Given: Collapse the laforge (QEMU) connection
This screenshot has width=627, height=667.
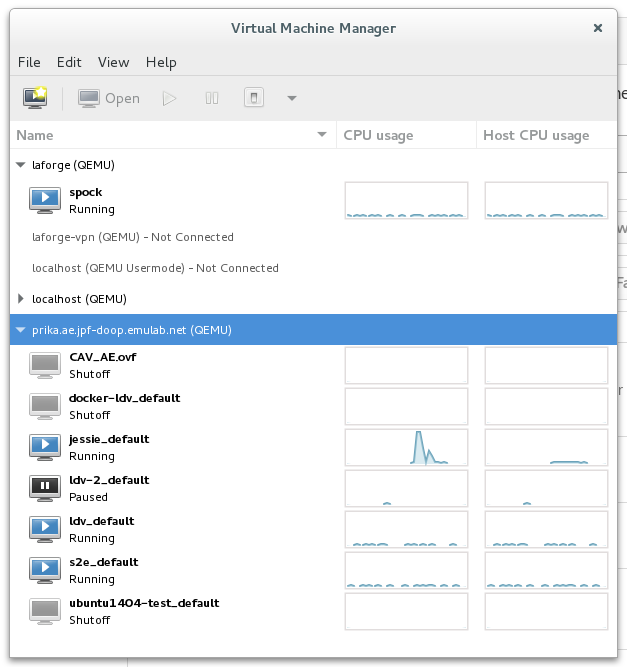Looking at the screenshot, I should [22, 165].
